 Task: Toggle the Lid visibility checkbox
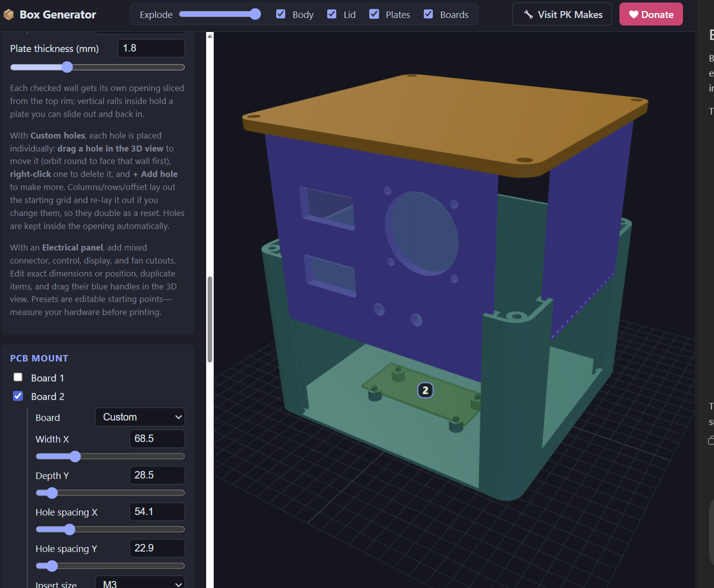coord(332,14)
